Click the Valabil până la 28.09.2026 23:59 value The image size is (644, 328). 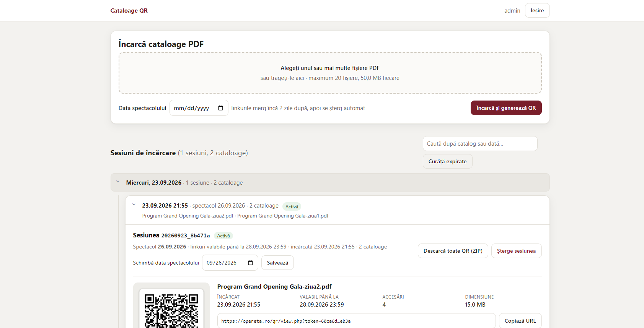[x=322, y=305]
